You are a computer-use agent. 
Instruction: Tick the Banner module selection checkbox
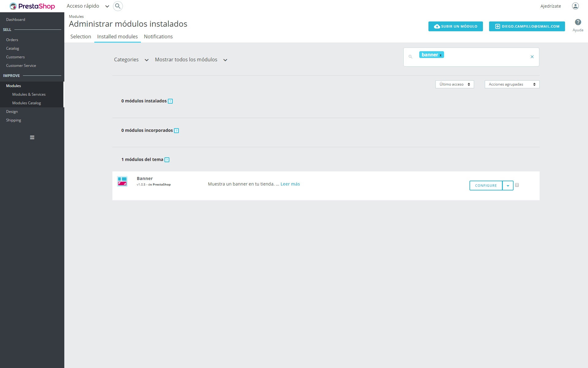coord(517,185)
